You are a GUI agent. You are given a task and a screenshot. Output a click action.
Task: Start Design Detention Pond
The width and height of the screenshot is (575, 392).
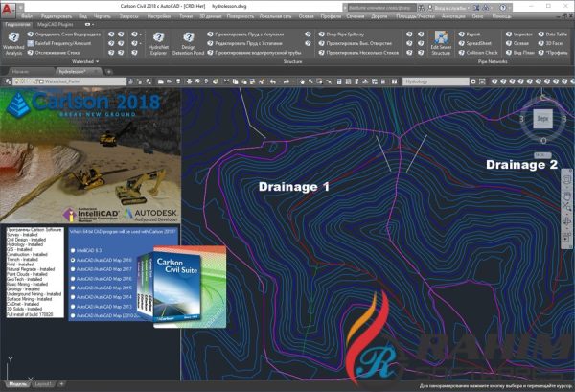(x=188, y=43)
